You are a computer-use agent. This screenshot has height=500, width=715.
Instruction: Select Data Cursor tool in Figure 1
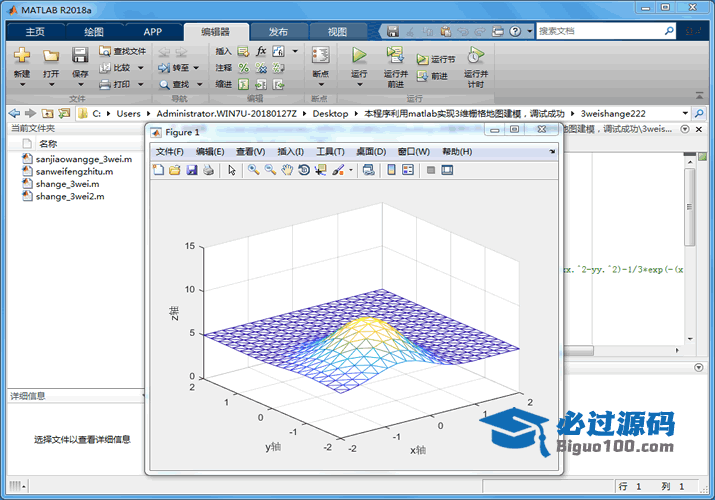click(x=321, y=170)
